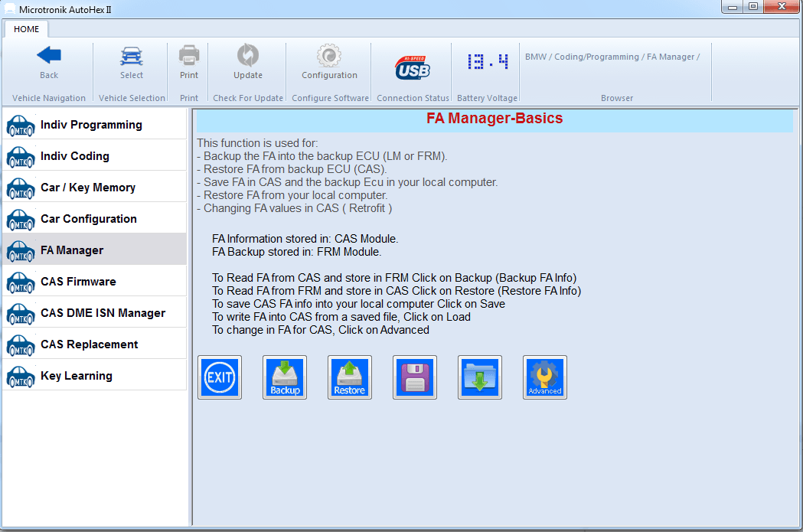
Task: Select Key Learning in the sidebar
Action: pos(77,375)
